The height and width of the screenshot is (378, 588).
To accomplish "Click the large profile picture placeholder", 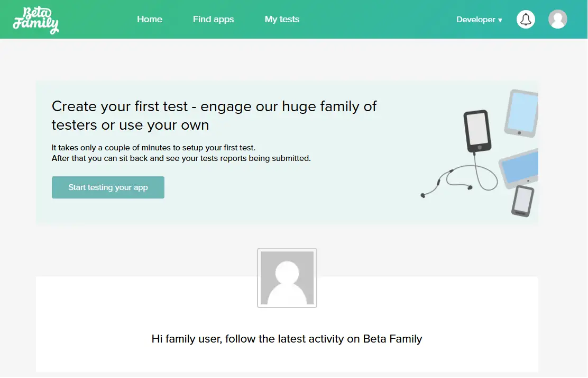I will [x=287, y=278].
